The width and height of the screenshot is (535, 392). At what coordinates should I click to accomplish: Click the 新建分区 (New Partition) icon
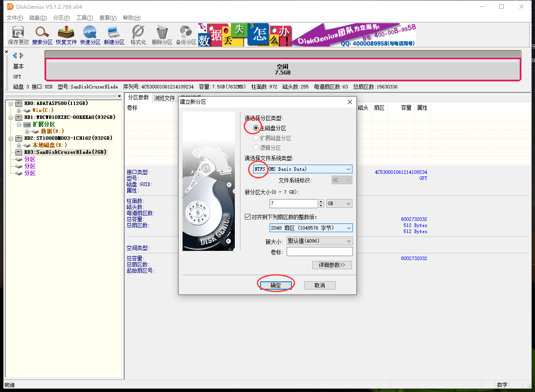click(113, 35)
